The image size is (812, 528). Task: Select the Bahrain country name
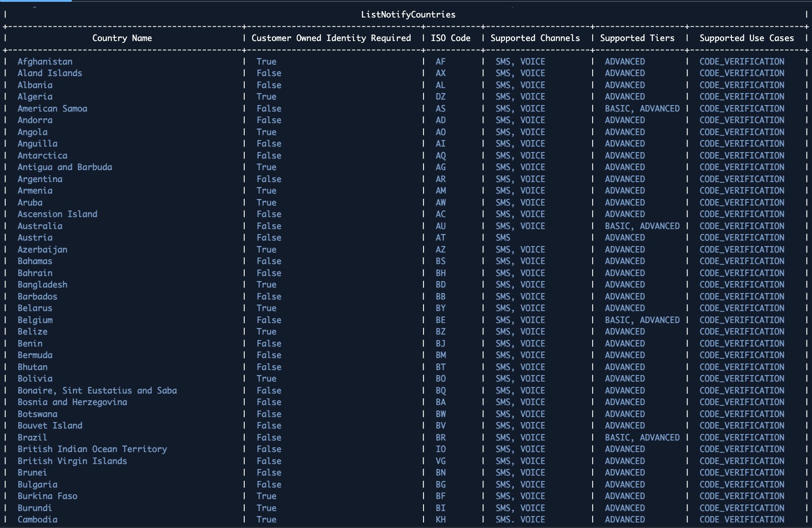tap(35, 273)
